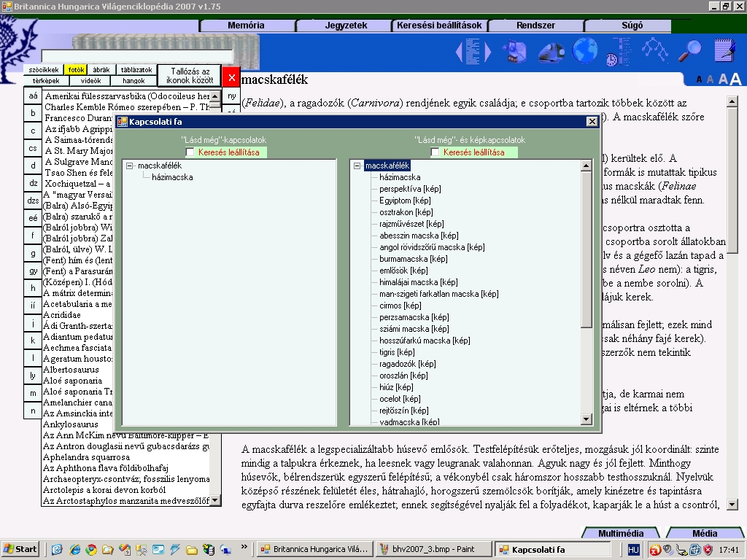Open the notepad with pen icon
747x560 pixels.
coord(725,50)
